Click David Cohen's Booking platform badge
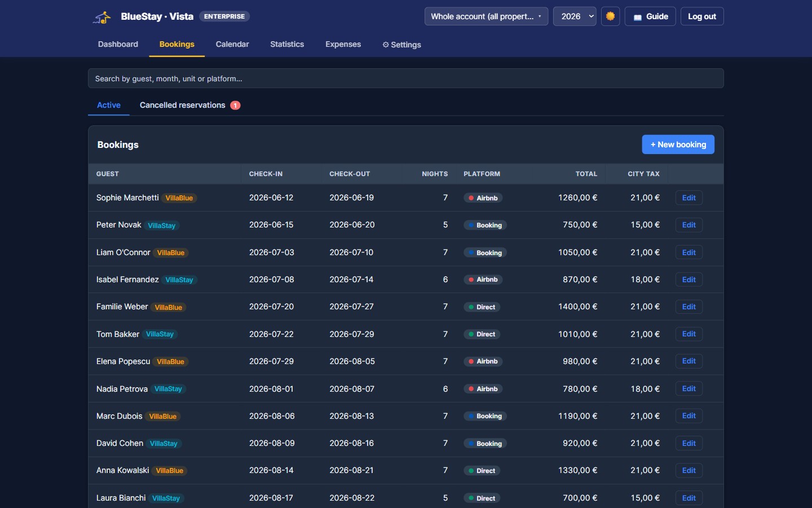Viewport: 812px width, 508px height. click(x=485, y=444)
